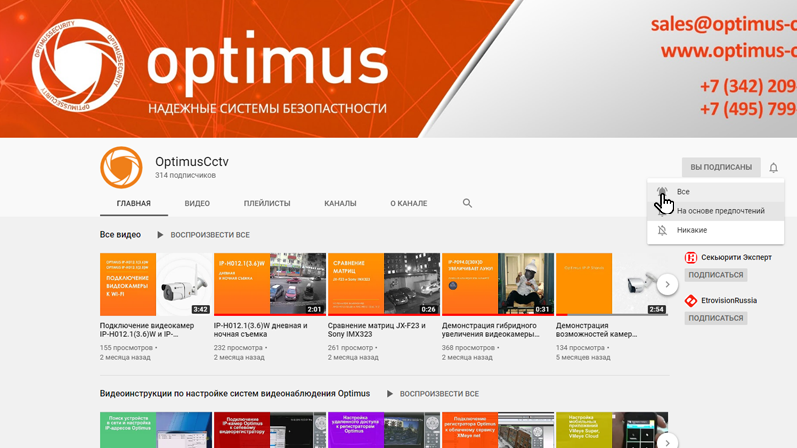The width and height of the screenshot is (797, 448).
Task: Click the 'ВЫ ПОДПИСАНЫ' button
Action: click(x=721, y=167)
